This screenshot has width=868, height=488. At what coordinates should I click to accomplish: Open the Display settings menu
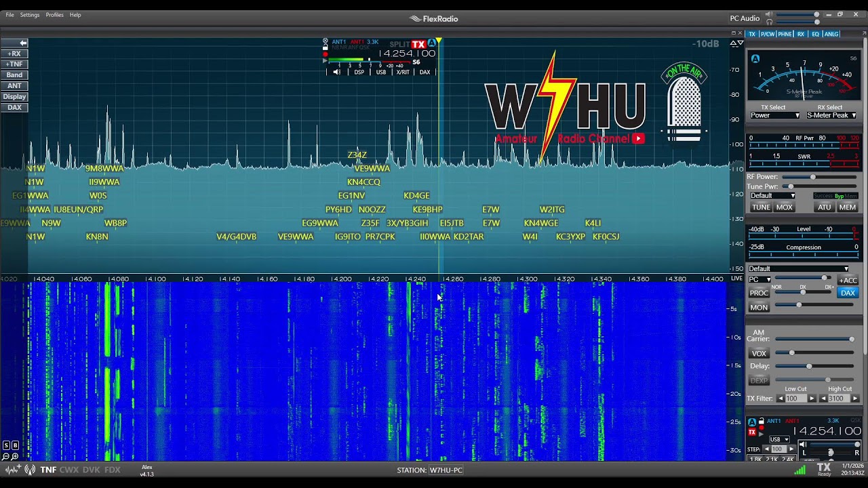click(14, 97)
